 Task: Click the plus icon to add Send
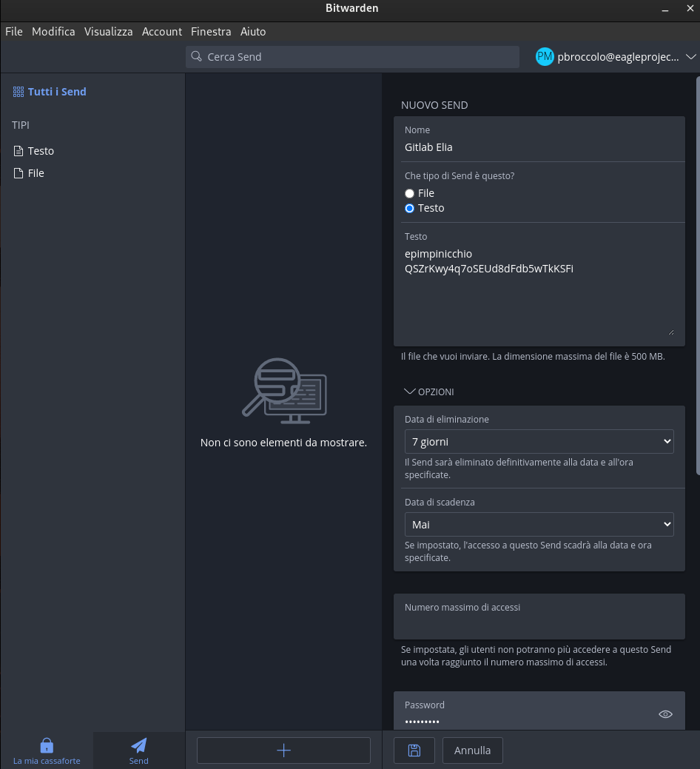click(x=283, y=750)
